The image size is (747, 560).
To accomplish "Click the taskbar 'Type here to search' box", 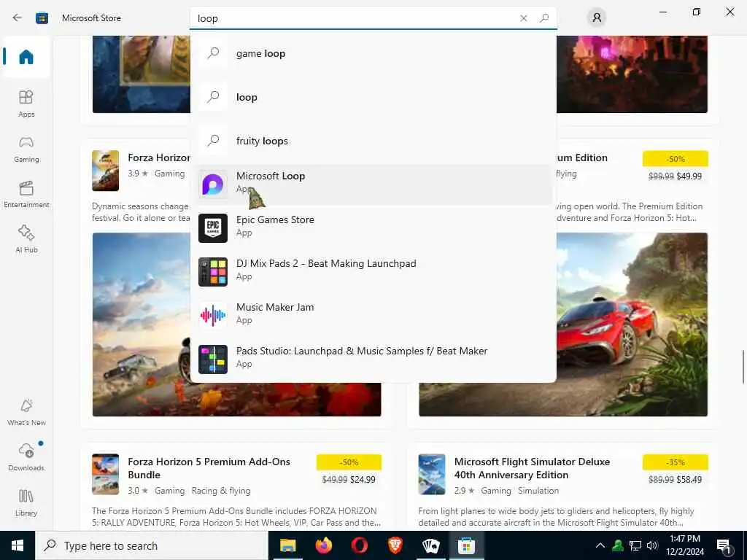I will click(x=152, y=545).
